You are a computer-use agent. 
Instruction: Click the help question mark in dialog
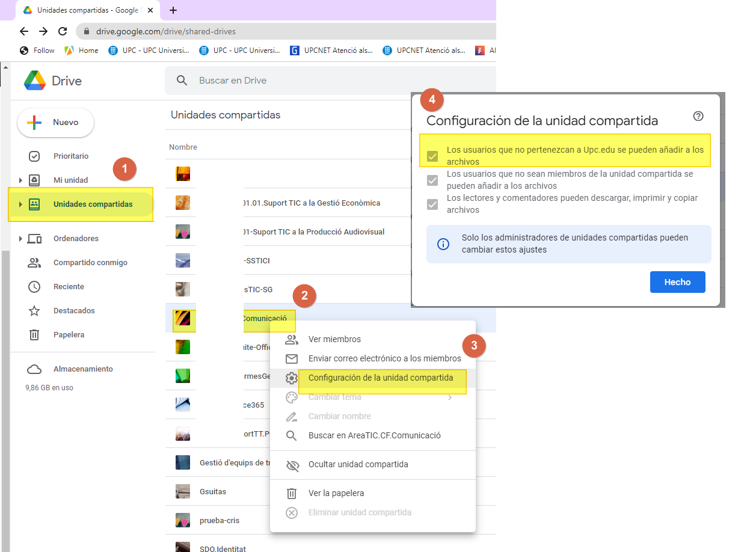698,117
